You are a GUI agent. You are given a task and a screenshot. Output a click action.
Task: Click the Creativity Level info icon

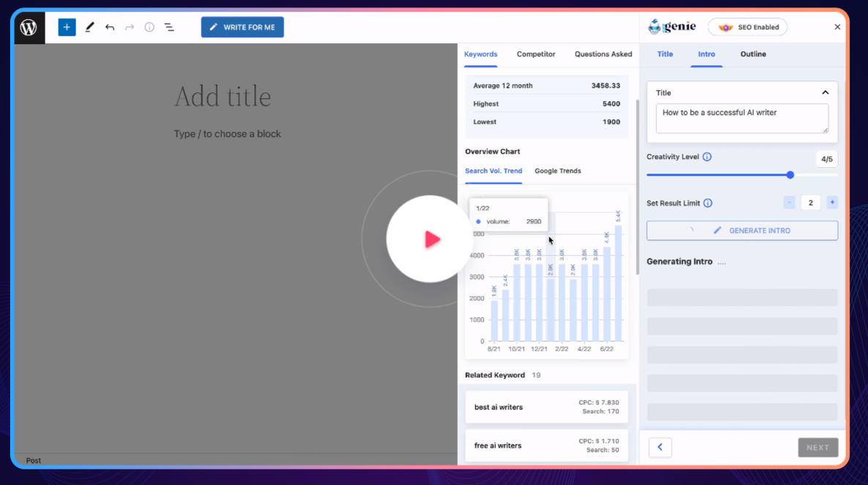point(707,157)
